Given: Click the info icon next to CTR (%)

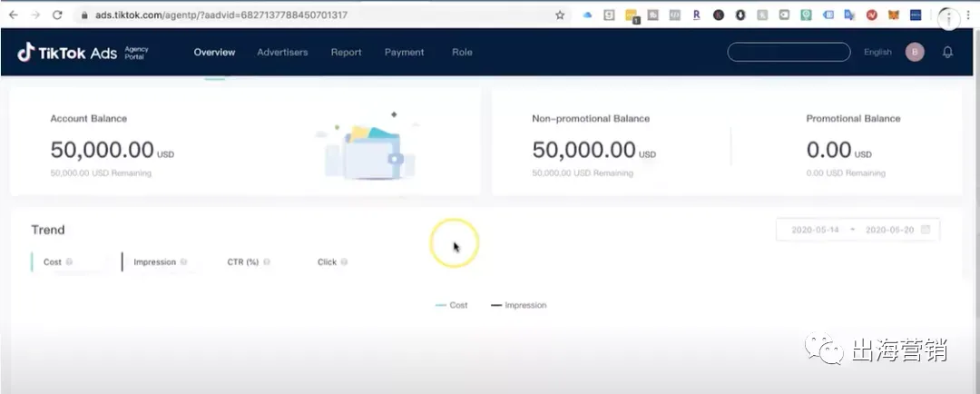Looking at the screenshot, I should 266,262.
